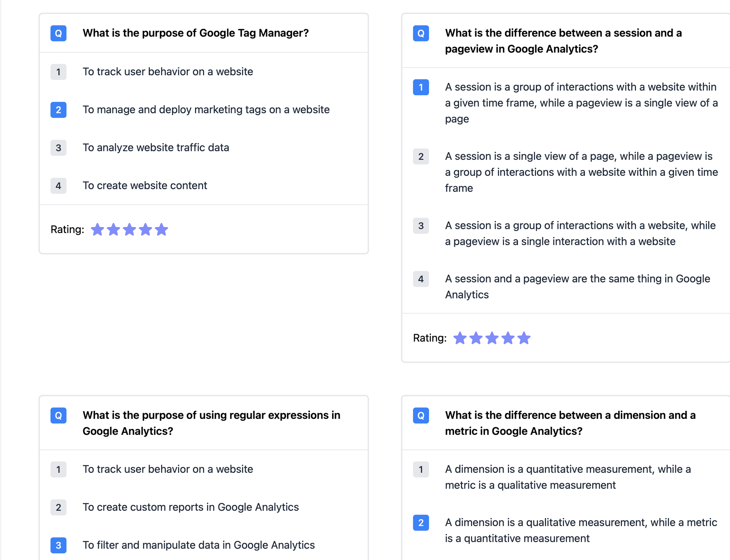Viewport: 730px width, 560px height.
Task: Click the second star in session pageview rating
Action: [476, 338]
